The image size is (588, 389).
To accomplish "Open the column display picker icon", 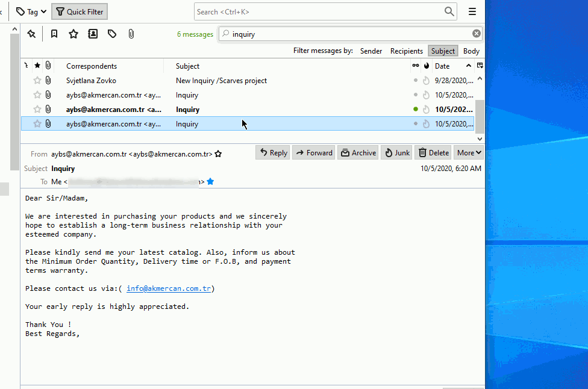I will (x=480, y=65).
